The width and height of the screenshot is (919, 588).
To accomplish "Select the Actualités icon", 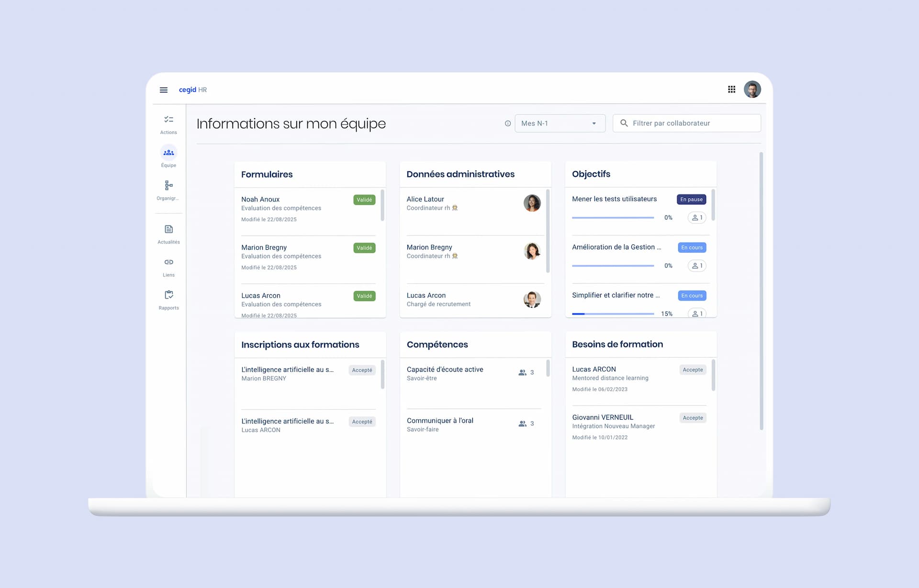I will pyautogui.click(x=168, y=229).
